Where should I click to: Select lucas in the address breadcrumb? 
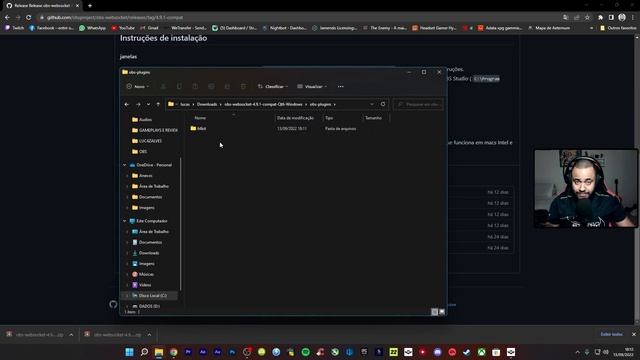click(x=185, y=104)
